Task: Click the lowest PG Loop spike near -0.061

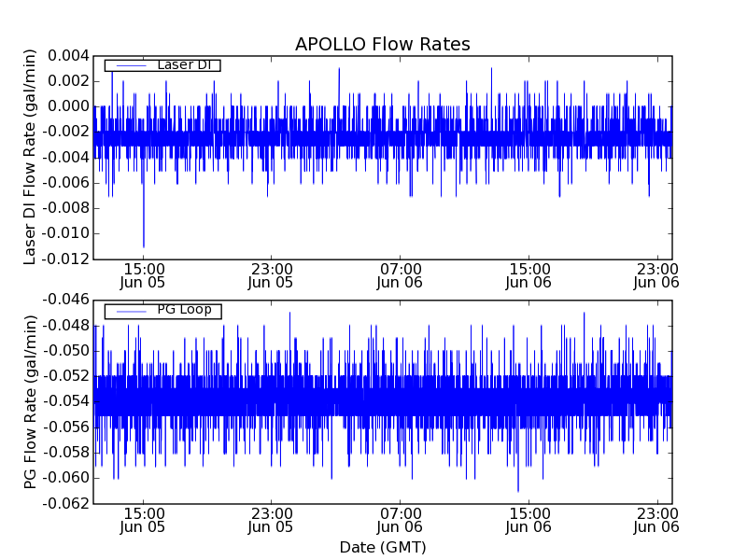Action: pyautogui.click(x=518, y=490)
